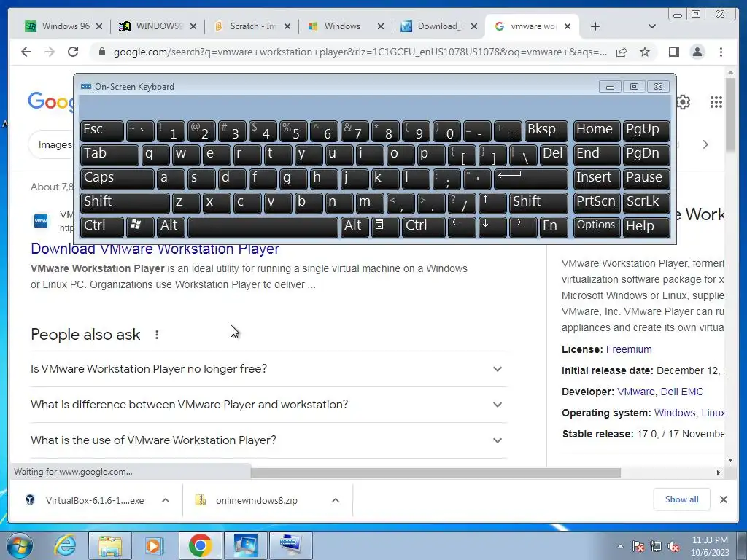Open the Chrome profile avatar icon
Image resolution: width=747 pixels, height=560 pixels.
coord(697,52)
